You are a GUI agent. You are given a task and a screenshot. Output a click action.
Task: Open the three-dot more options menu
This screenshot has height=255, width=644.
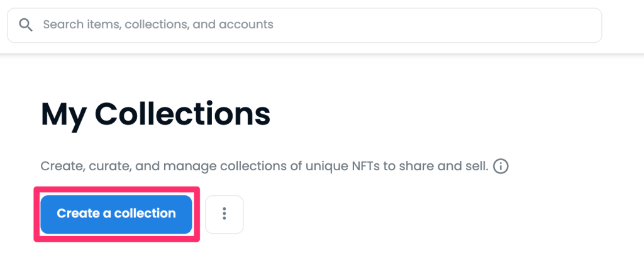pos(225,214)
